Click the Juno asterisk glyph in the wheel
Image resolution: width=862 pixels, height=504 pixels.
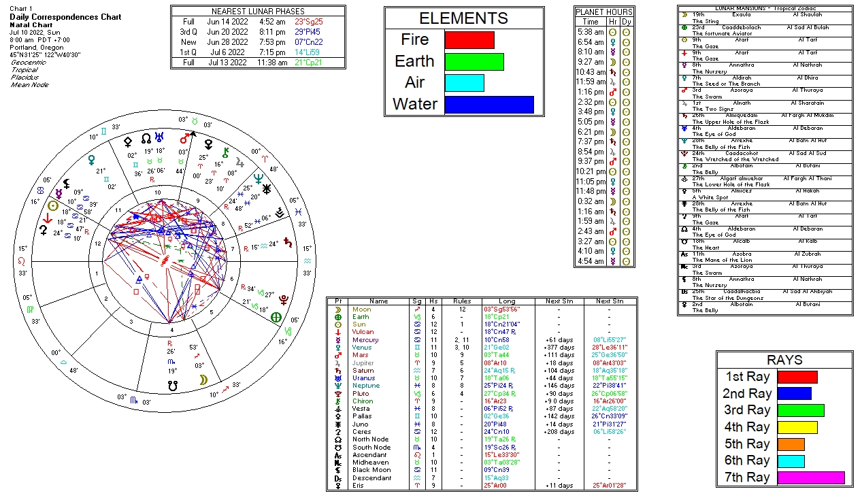click(x=267, y=190)
